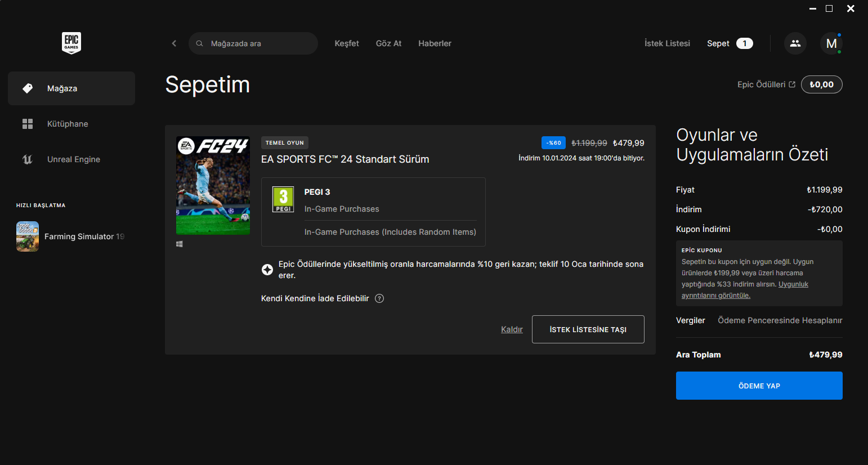868x465 pixels.
Task: Open Haberler tab
Action: tap(435, 43)
